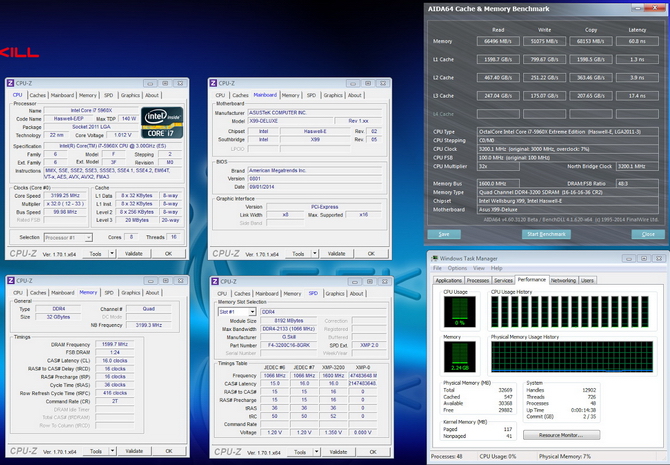Click Close button in AIDA64 window
This screenshot has width=670, height=465.
(x=648, y=234)
